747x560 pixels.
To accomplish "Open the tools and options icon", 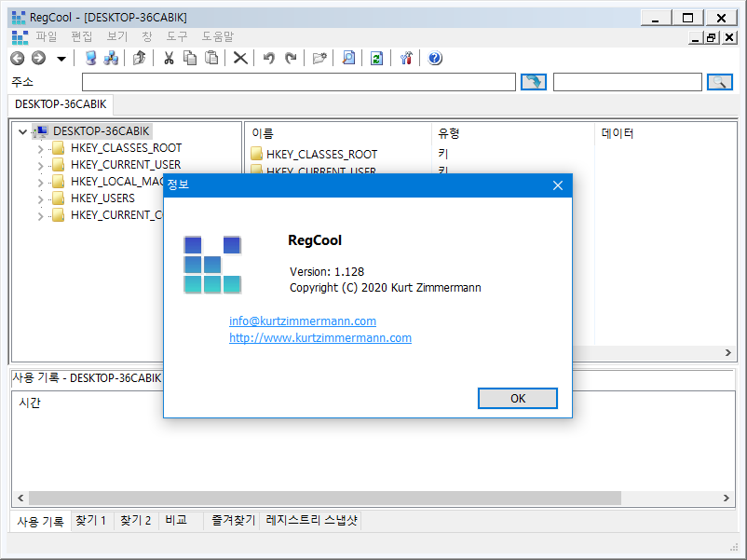I will coord(406,58).
